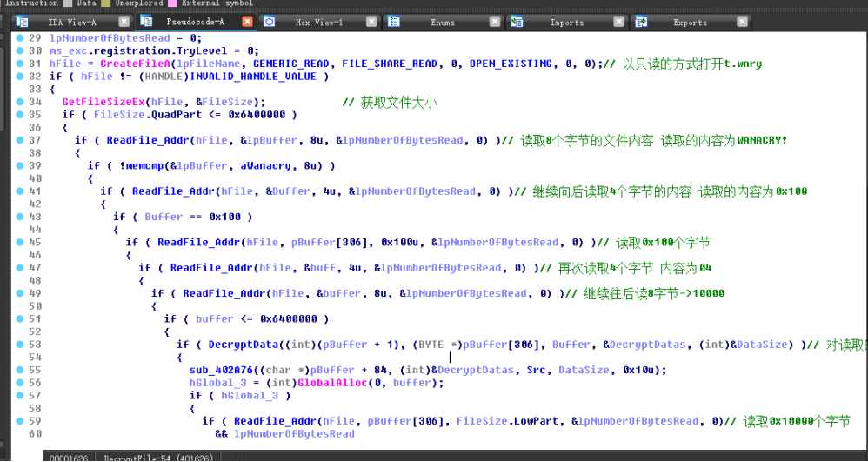Viewport: 868px width, 462px height.
Task: Toggle breakpoint dot on line 31
Action: [x=20, y=64]
